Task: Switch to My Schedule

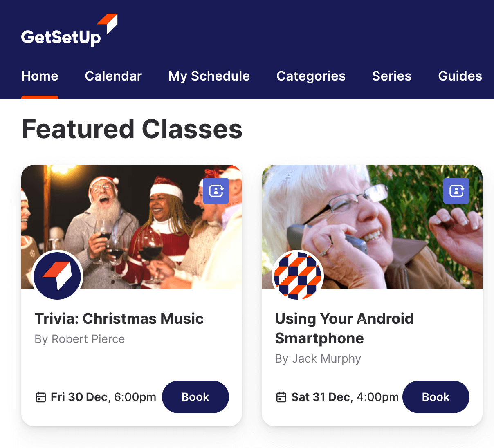Action: click(209, 76)
